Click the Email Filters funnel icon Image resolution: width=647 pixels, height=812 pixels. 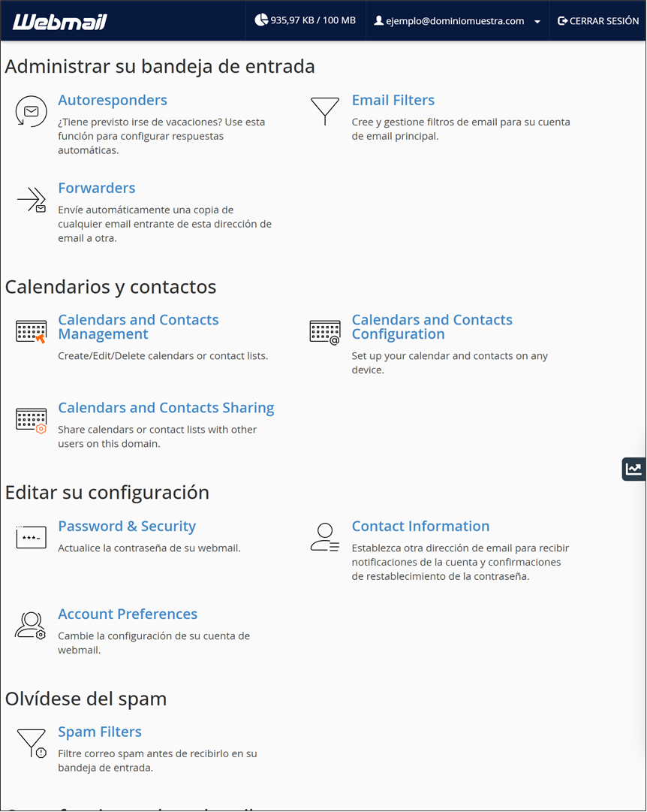(x=325, y=111)
